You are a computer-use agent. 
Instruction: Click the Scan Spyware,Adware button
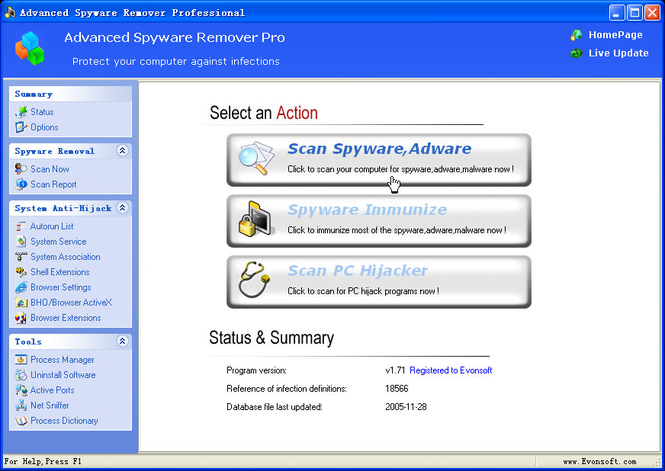379,160
